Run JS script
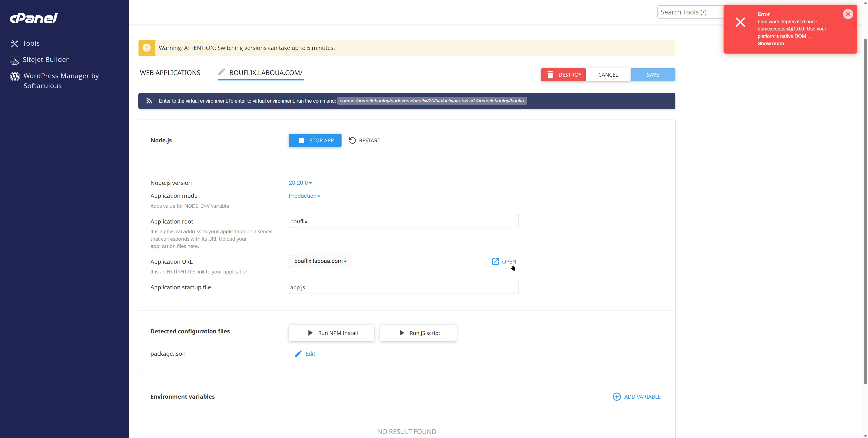This screenshot has height=438, width=868. tap(418, 333)
